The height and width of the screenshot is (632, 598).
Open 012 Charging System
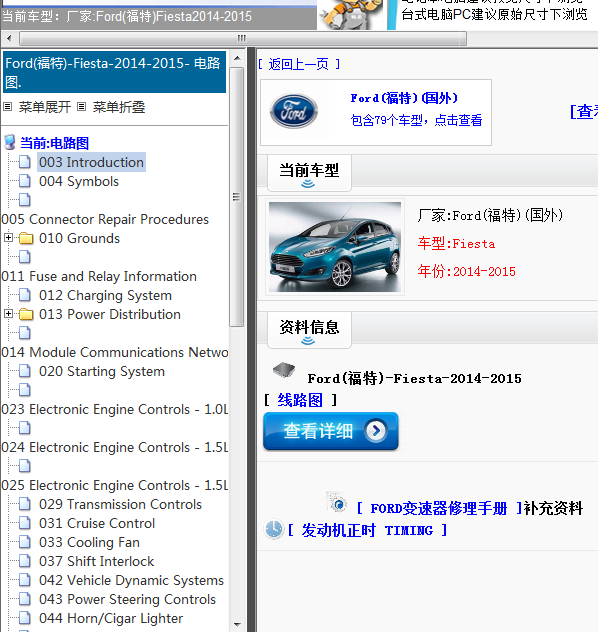(x=106, y=295)
